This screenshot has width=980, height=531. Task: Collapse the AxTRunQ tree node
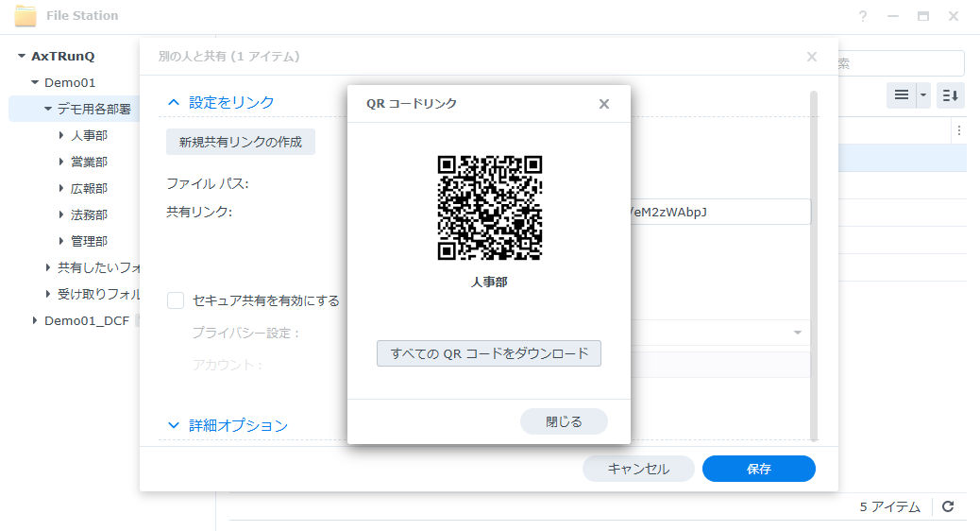pos(22,57)
